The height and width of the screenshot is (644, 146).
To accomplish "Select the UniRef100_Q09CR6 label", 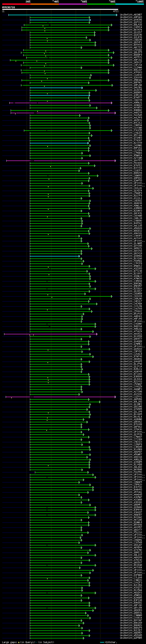I will tap(131, 20).
